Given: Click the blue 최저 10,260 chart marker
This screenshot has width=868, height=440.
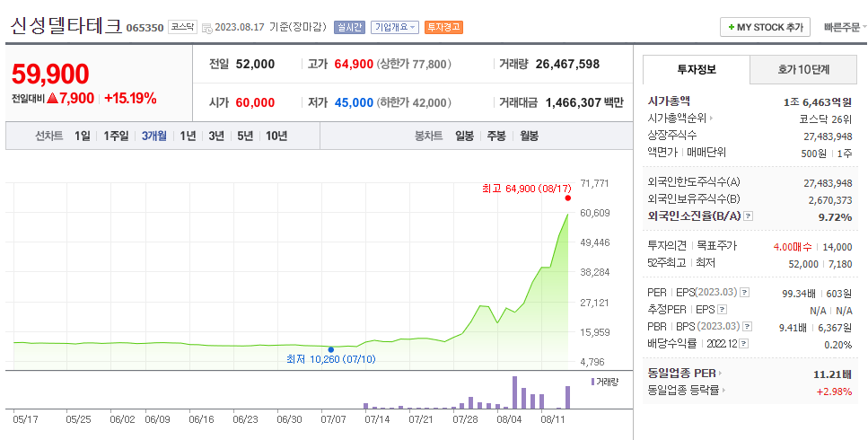Looking at the screenshot, I should click(331, 350).
